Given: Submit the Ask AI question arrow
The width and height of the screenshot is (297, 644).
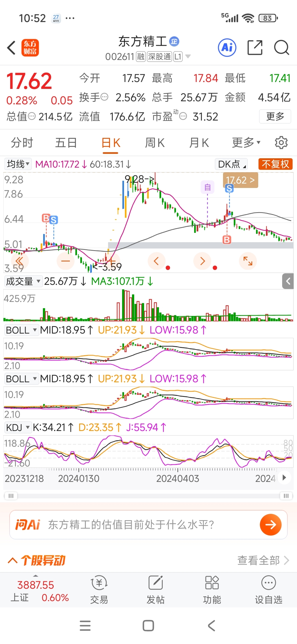Looking at the screenshot, I should click(271, 525).
